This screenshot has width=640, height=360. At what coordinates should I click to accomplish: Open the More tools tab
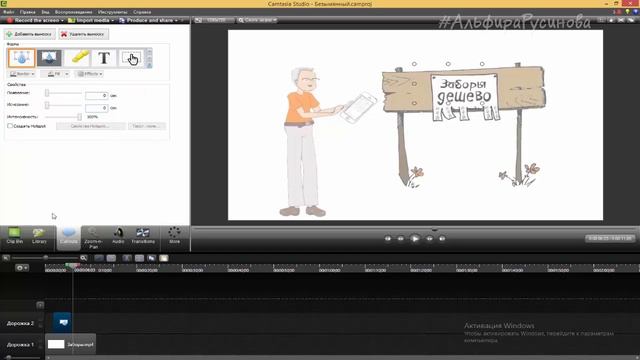point(174,236)
